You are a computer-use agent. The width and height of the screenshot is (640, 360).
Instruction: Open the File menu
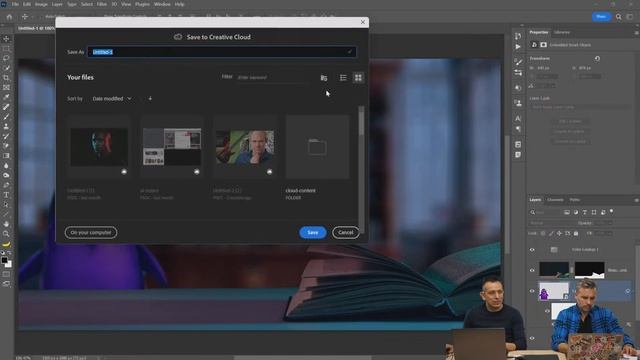15,4
